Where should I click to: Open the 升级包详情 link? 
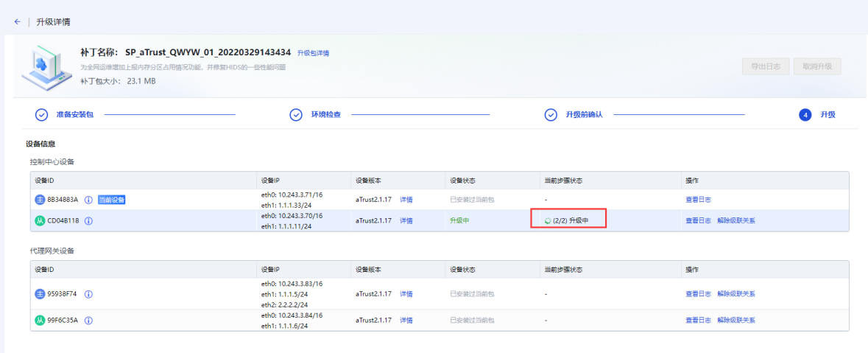313,54
